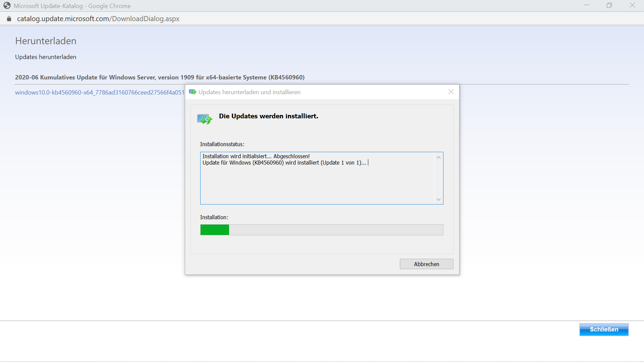Click the green installation progress bar
The height and width of the screenshot is (362, 644).
click(322, 230)
